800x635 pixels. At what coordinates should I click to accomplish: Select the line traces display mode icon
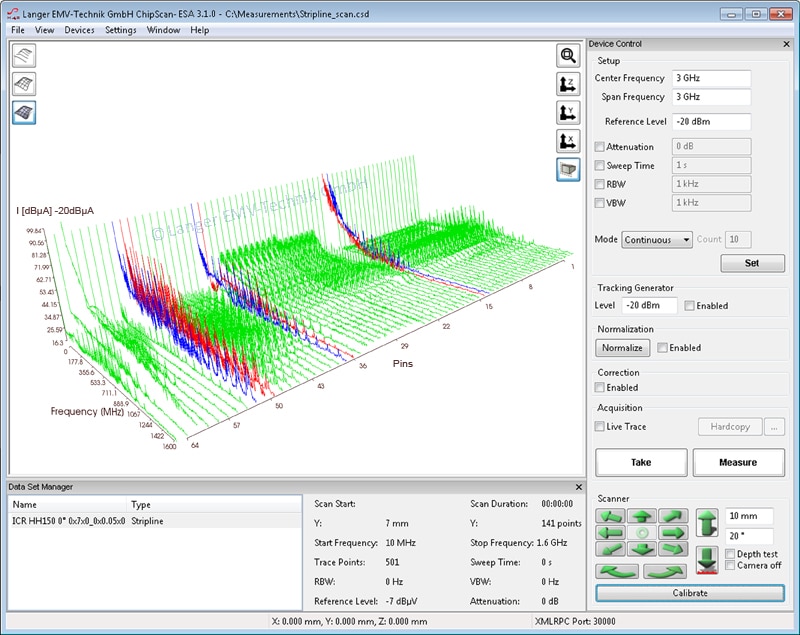coord(24,56)
